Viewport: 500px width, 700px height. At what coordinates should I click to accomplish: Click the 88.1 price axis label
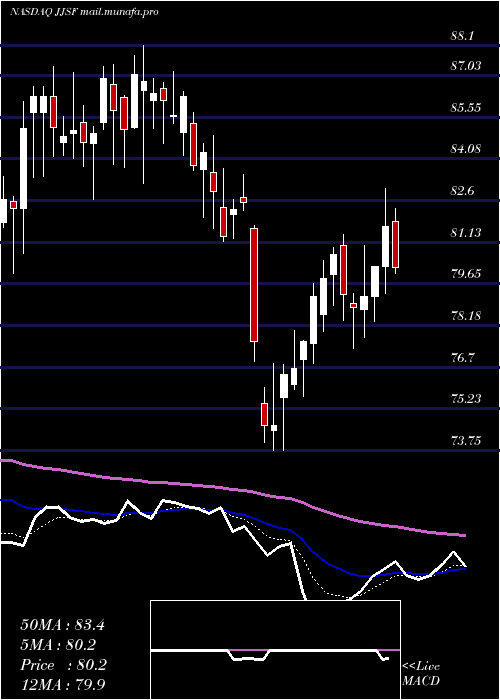click(x=462, y=36)
